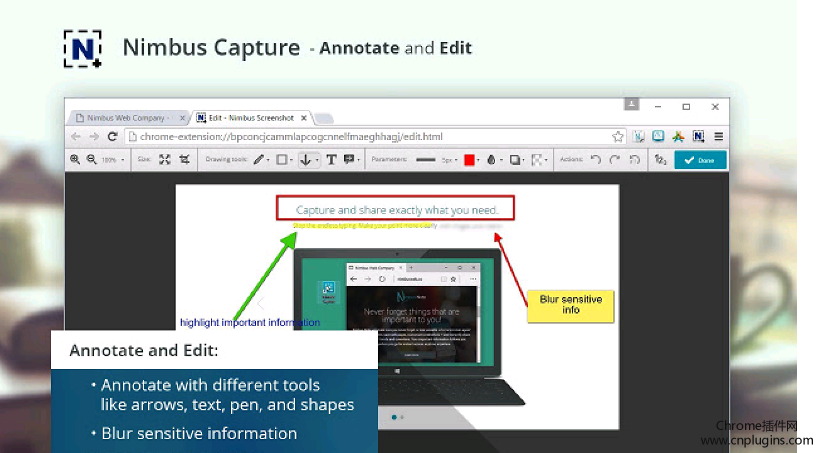Go back in browser history
The height and width of the screenshot is (453, 818).
(x=76, y=137)
